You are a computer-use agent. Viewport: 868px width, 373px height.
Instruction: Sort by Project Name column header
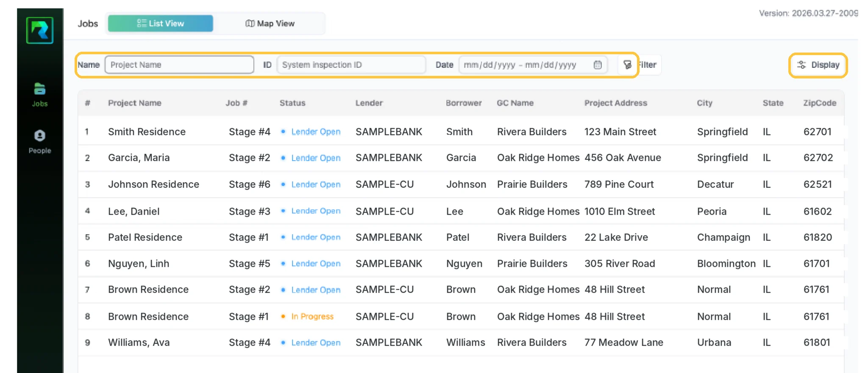click(x=135, y=103)
